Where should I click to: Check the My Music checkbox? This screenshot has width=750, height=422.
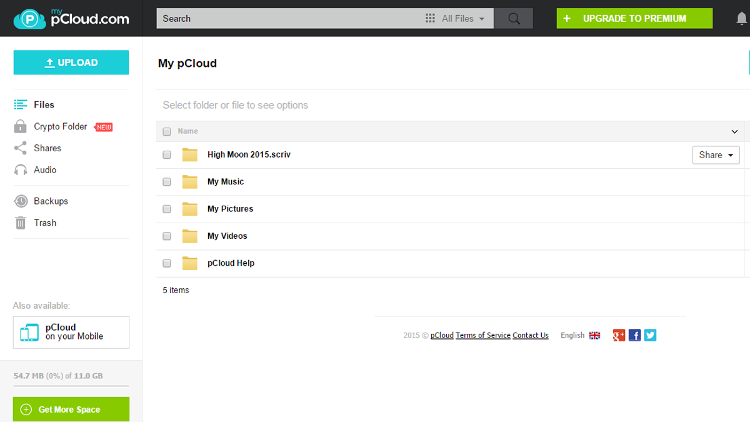166,182
